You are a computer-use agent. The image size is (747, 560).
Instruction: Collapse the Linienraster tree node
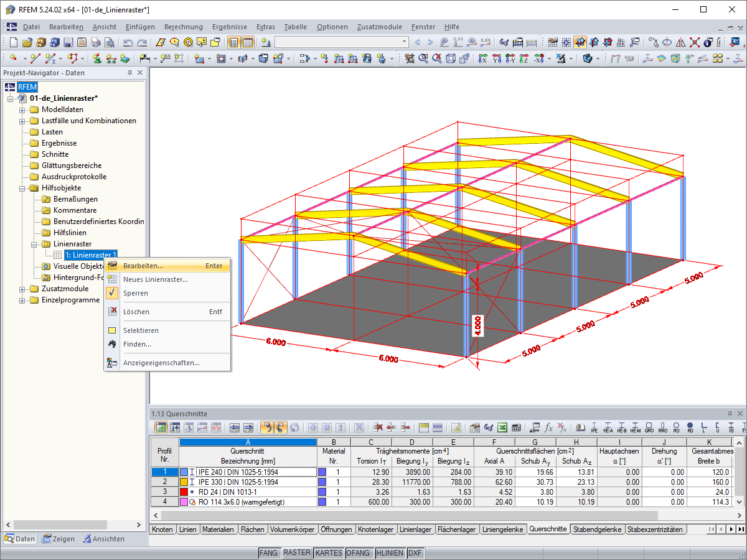pos(34,244)
